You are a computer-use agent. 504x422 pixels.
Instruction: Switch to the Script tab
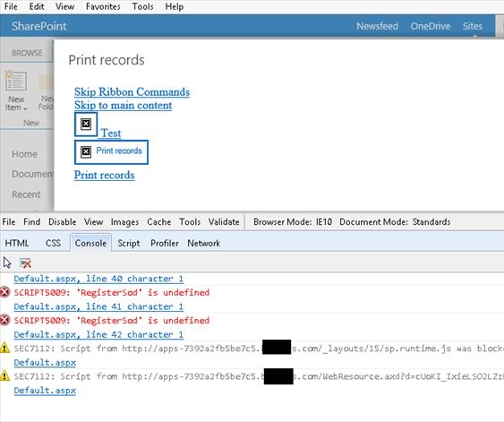pyautogui.click(x=129, y=243)
